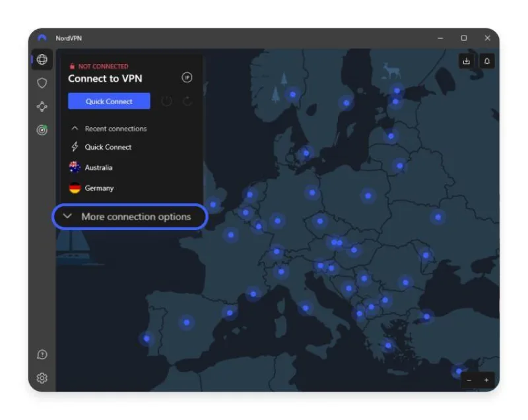Collapse the Recent connections section

109,129
